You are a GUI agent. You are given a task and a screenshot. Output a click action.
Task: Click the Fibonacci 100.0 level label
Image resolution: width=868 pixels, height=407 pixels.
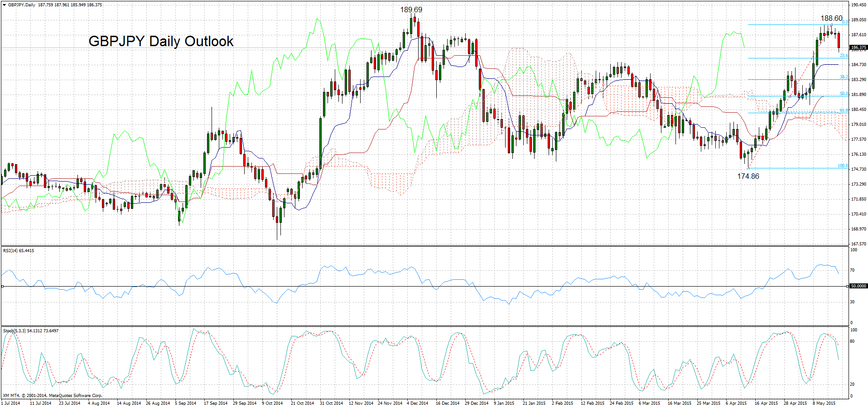(x=843, y=166)
